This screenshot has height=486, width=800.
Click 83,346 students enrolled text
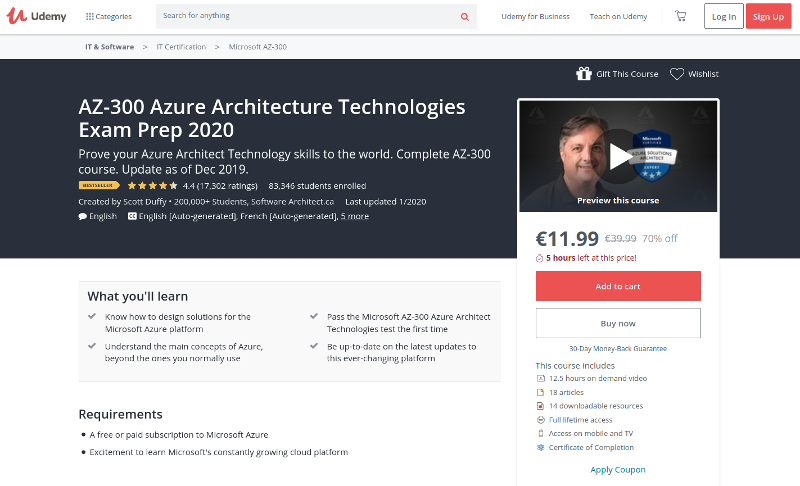(317, 186)
